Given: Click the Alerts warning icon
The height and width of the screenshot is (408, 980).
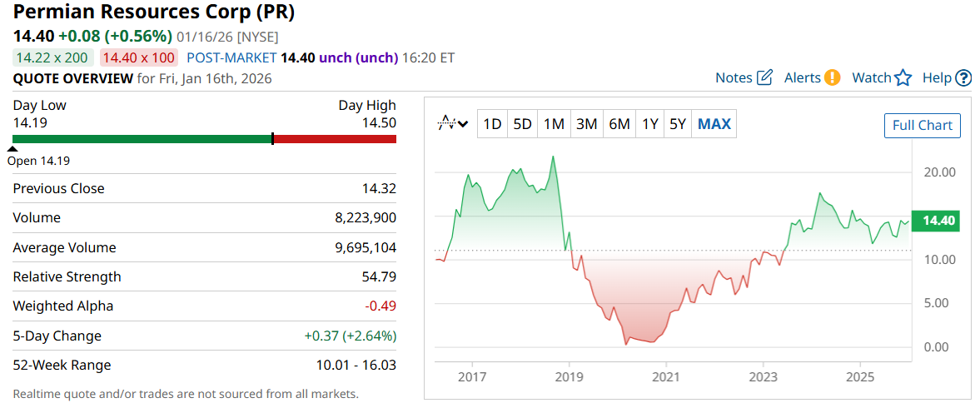Looking at the screenshot, I should point(832,77).
